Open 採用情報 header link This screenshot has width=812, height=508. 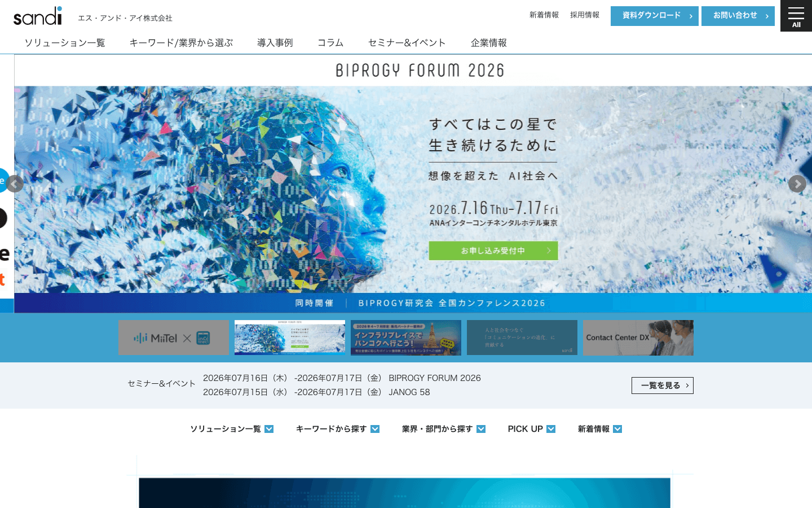pos(584,15)
